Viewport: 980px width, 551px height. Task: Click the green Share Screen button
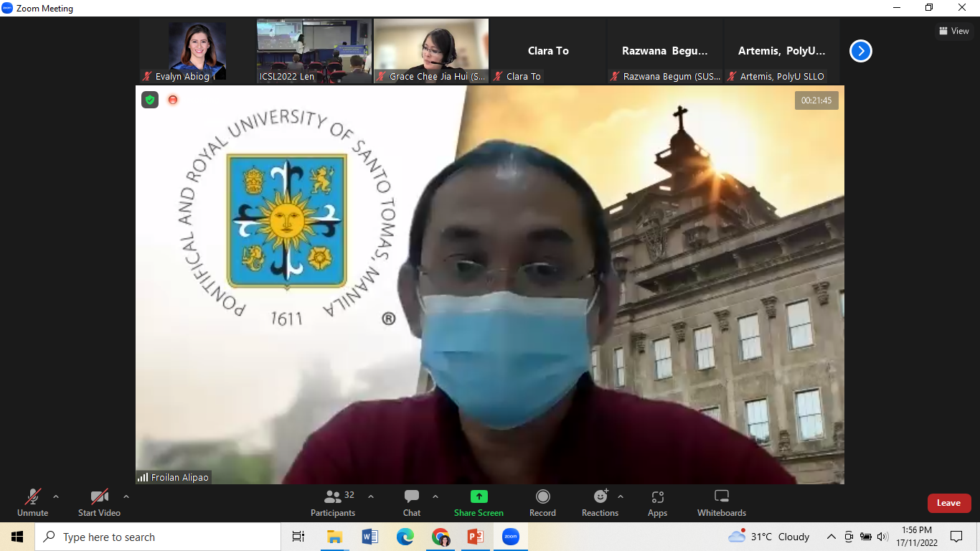[479, 502]
